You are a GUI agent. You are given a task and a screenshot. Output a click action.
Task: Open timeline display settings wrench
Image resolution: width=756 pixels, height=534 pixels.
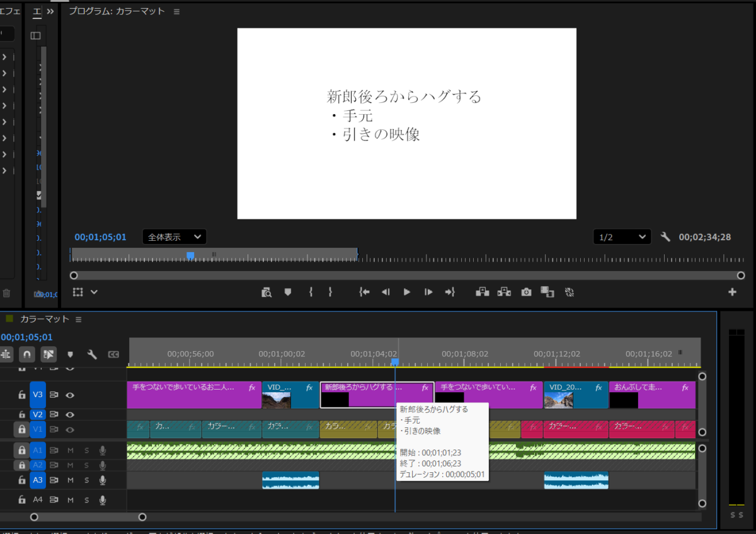pyautogui.click(x=92, y=354)
